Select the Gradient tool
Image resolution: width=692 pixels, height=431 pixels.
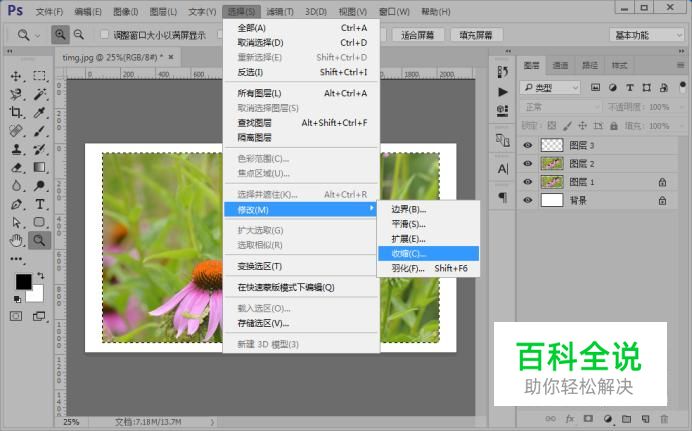[x=39, y=167]
